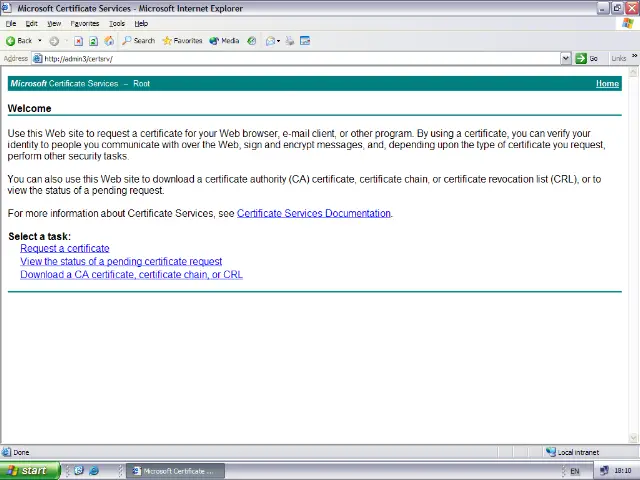Expand the Links toolbar chevron
The height and width of the screenshot is (480, 640).
634,56
